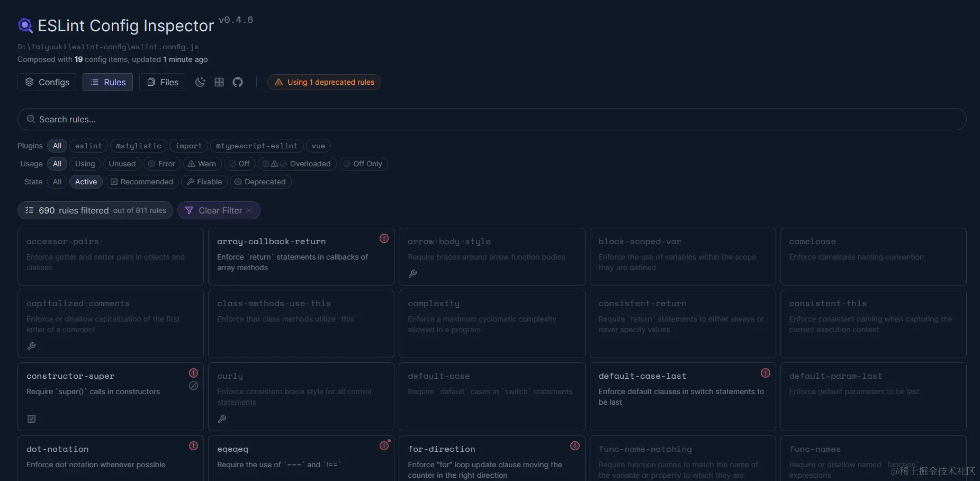Filter plugins by import
The width and height of the screenshot is (980, 481).
pyautogui.click(x=188, y=146)
